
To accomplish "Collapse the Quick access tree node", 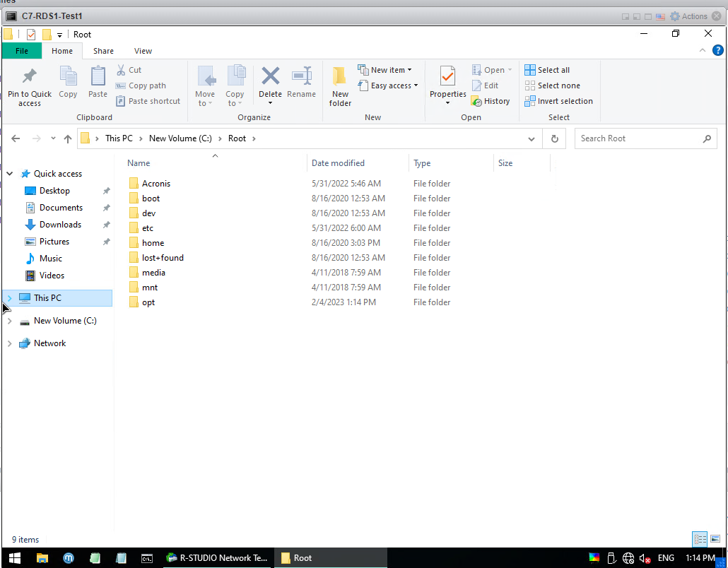I will [x=9, y=174].
